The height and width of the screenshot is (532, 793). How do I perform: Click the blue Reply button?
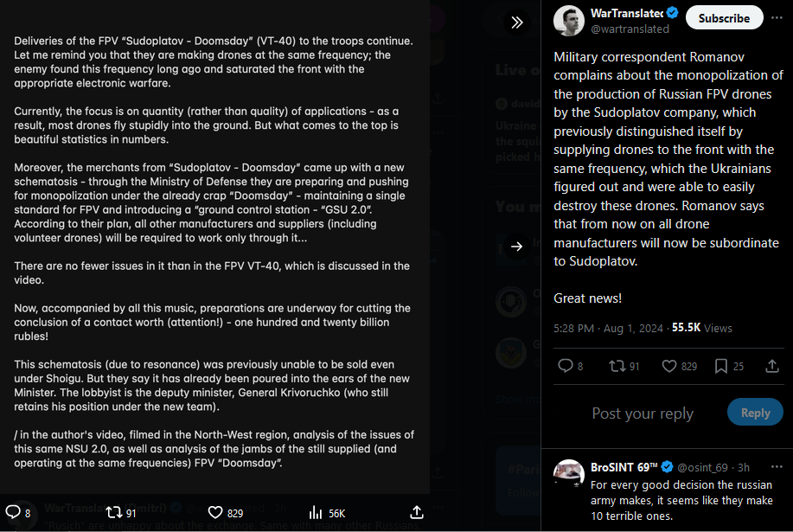coord(755,413)
